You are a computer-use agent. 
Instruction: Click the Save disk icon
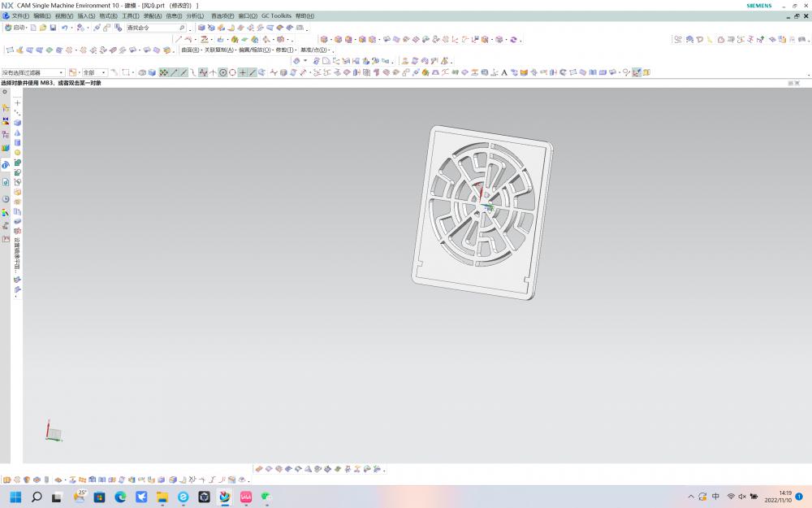[x=53, y=28]
